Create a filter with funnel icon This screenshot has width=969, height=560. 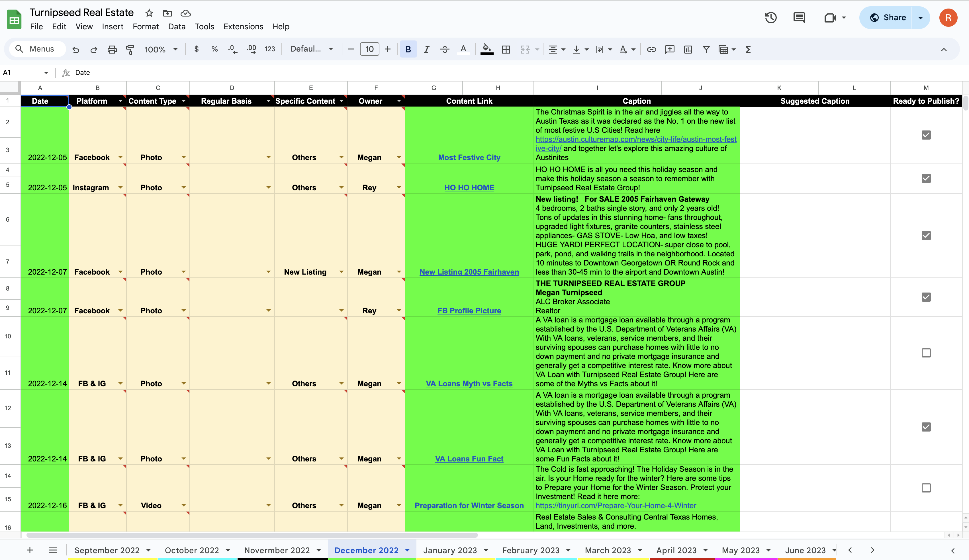[x=706, y=49]
